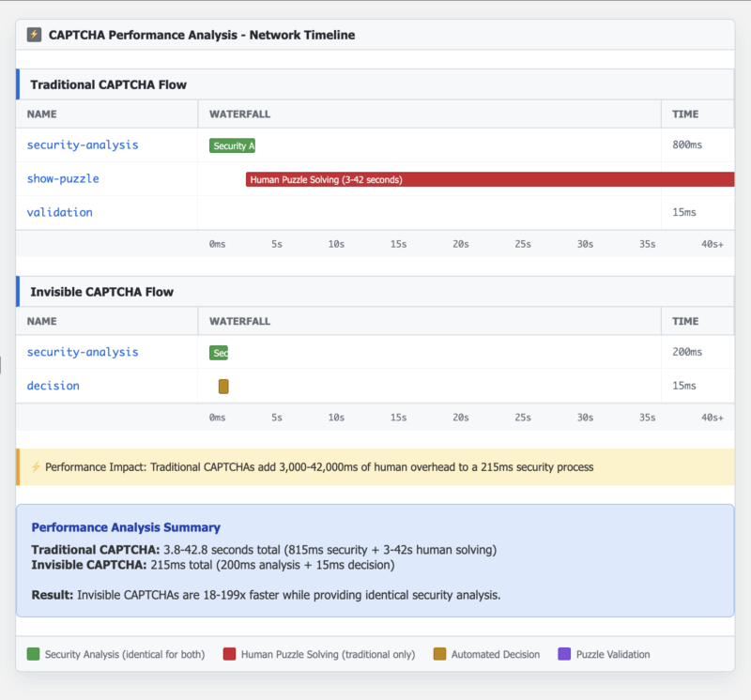Click WATERFALL header in Invisible flow table
Image resolution: width=751 pixels, height=700 pixels.
pyautogui.click(x=240, y=321)
